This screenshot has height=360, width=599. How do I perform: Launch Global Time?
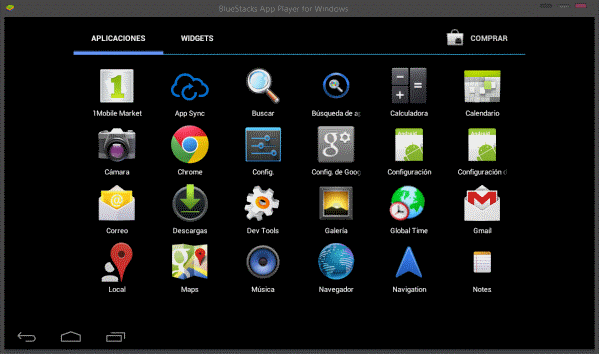click(407, 203)
